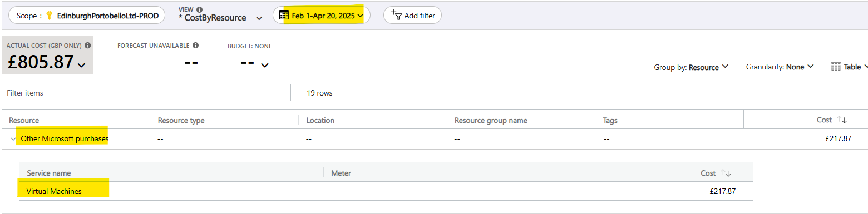Click the Add filter button

[412, 16]
